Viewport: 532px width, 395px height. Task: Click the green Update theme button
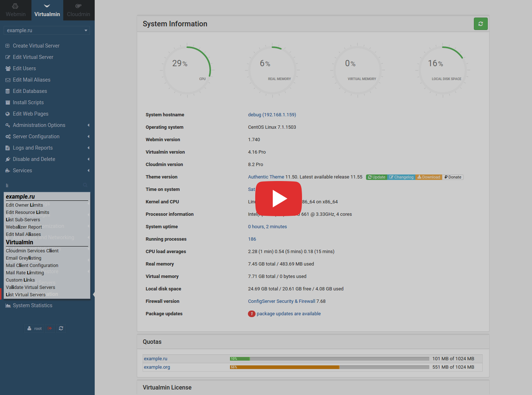(376, 177)
